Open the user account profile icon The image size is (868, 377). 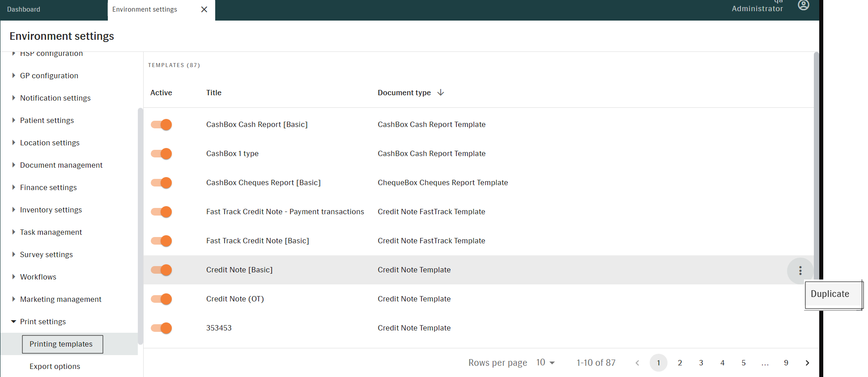click(804, 5)
